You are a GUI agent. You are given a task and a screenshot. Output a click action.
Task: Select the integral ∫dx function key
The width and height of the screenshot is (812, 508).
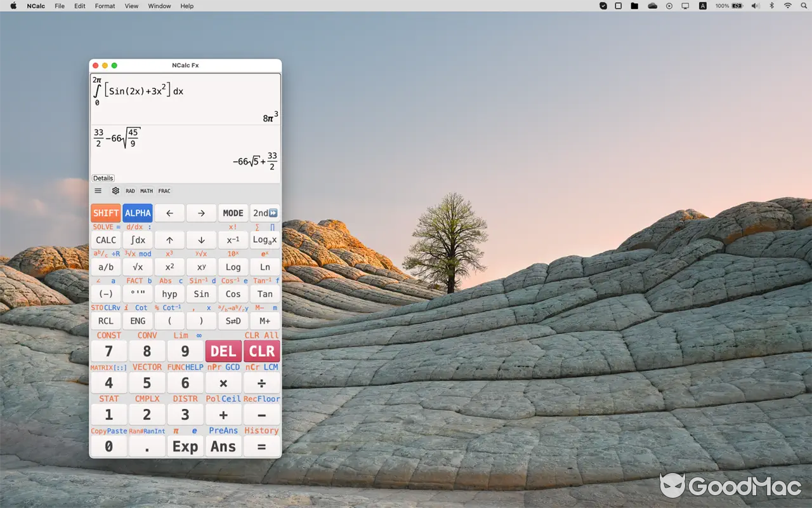click(138, 239)
